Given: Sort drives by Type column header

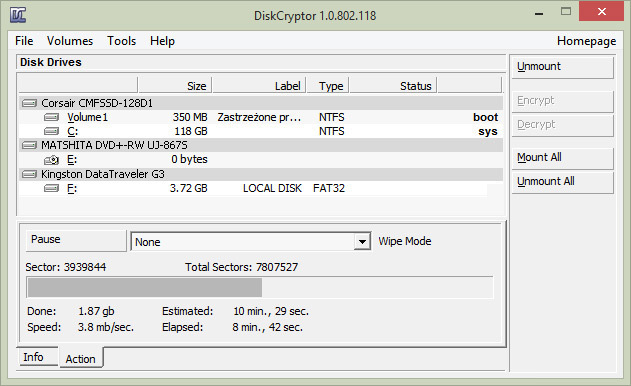Looking at the screenshot, I should click(x=328, y=86).
